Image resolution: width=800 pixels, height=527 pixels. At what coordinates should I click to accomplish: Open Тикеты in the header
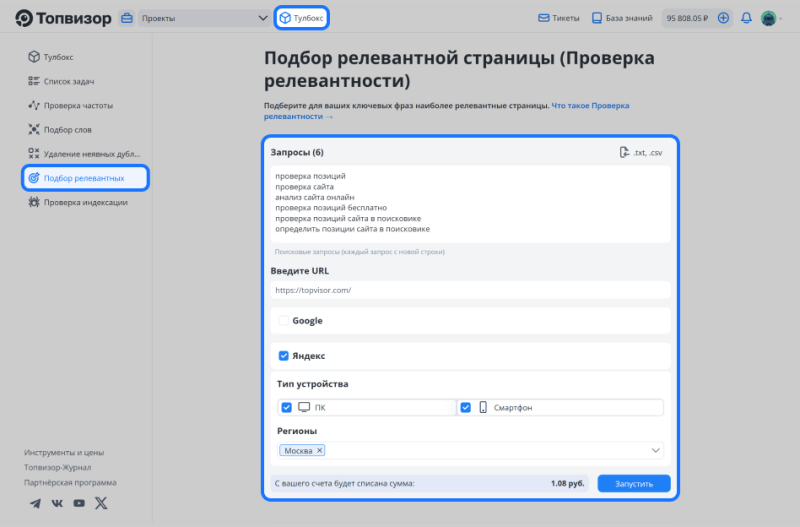click(x=559, y=18)
